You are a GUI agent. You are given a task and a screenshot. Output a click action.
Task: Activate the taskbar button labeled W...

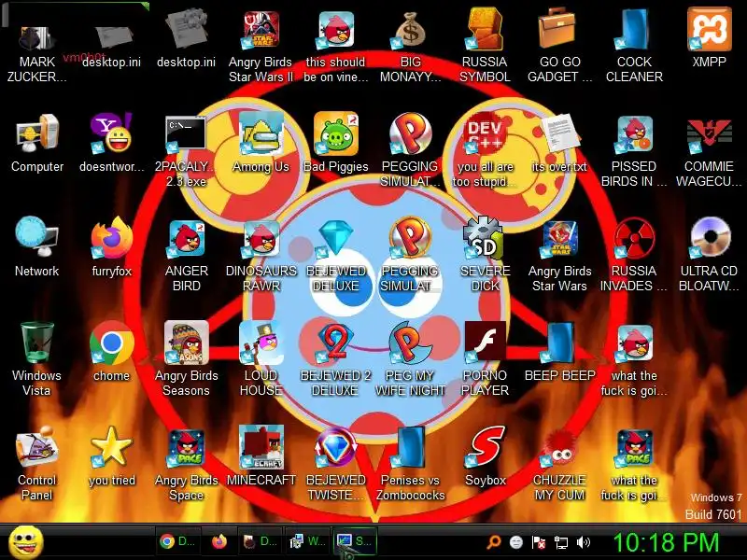point(308,541)
